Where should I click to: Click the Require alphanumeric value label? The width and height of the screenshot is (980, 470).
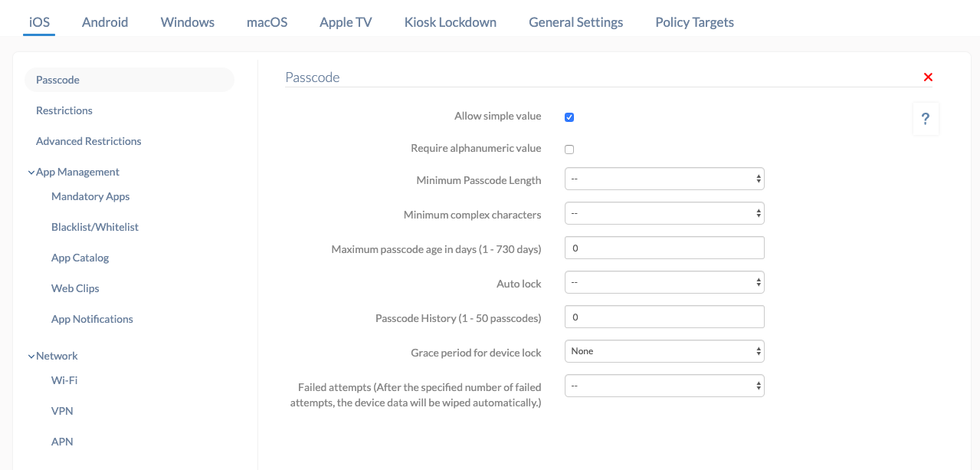[x=476, y=149]
